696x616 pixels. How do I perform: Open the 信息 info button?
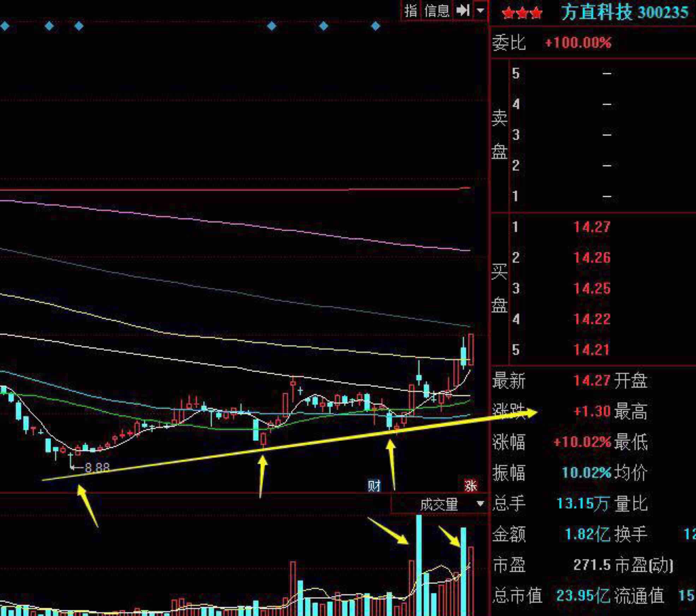pos(437,11)
